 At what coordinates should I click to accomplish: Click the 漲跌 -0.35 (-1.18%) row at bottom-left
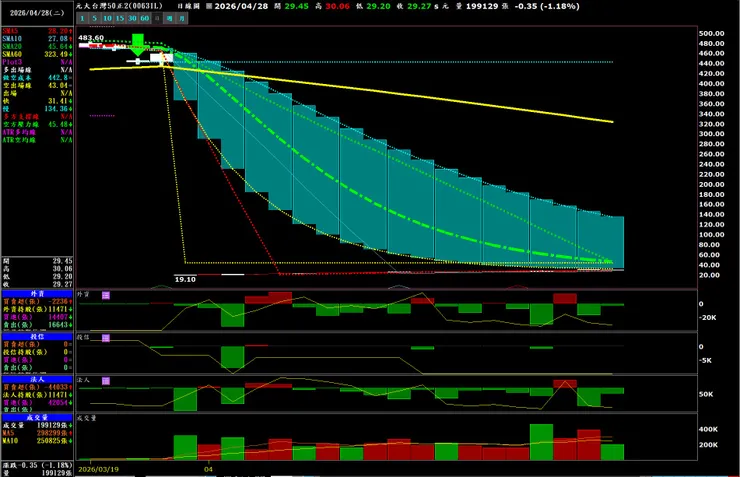pyautogui.click(x=37, y=465)
